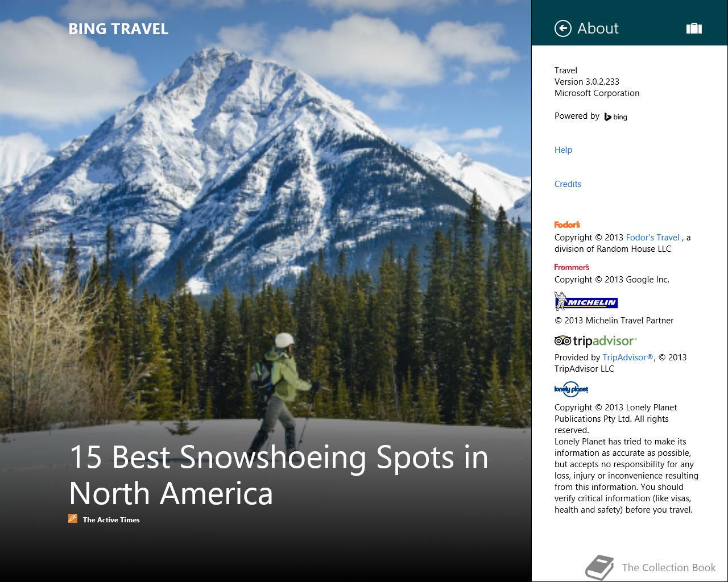Image resolution: width=728 pixels, height=582 pixels.
Task: Click The Collection Book icon
Action: 599,567
